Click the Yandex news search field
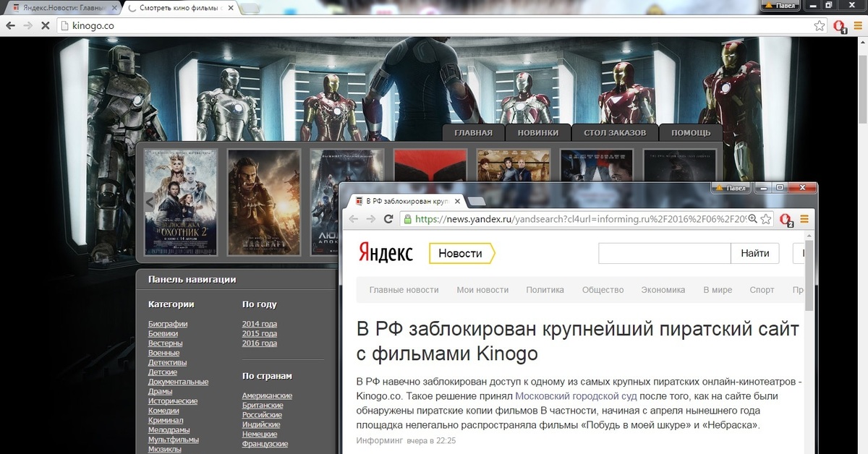Image resolution: width=868 pixels, height=454 pixels. point(664,254)
